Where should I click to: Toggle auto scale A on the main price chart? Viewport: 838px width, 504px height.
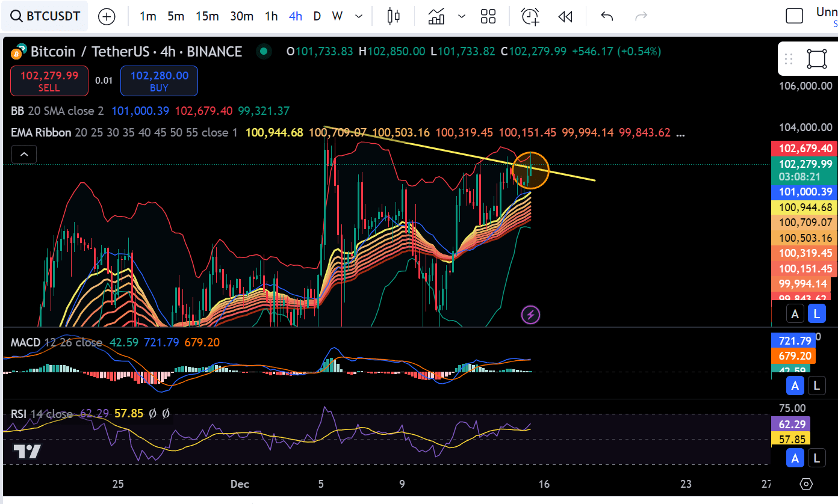point(795,313)
